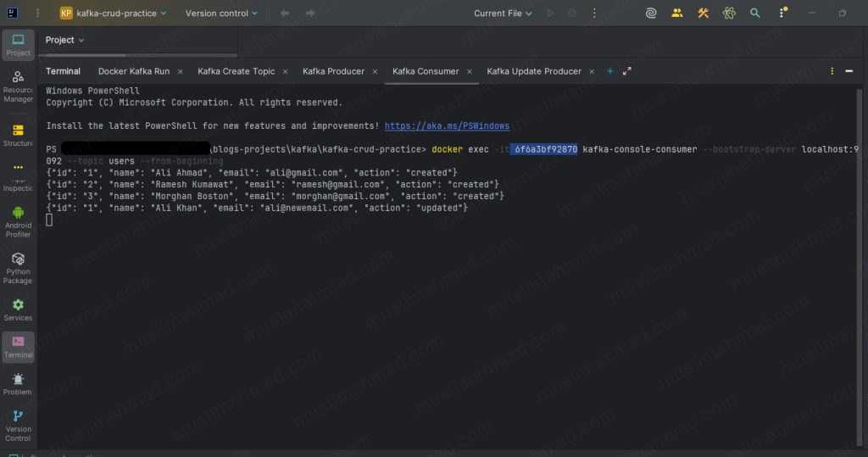868x457 pixels.
Task: Click the kafka-console-consumer command text
Action: point(640,149)
